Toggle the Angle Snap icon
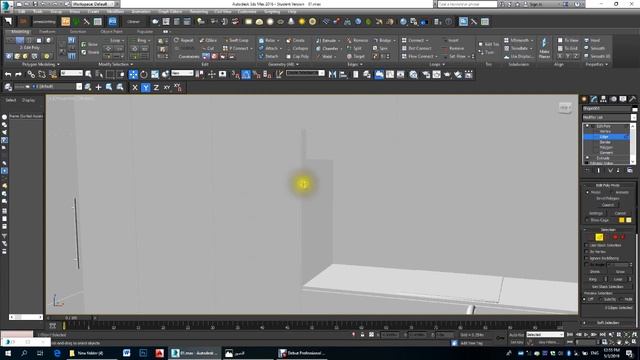The height and width of the screenshot is (360, 640). [246, 74]
